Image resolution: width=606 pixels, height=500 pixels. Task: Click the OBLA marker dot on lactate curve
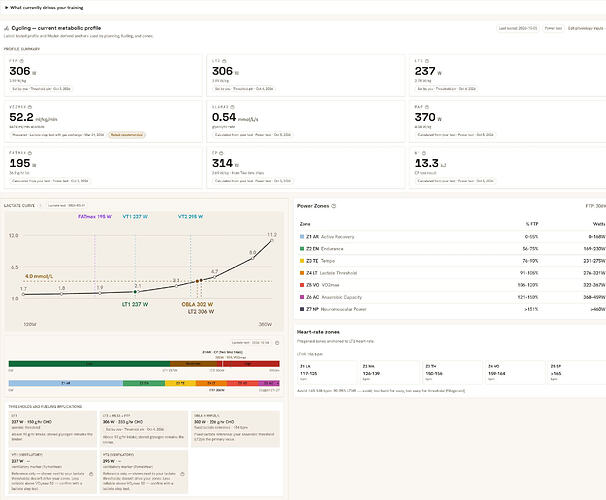coord(197,281)
